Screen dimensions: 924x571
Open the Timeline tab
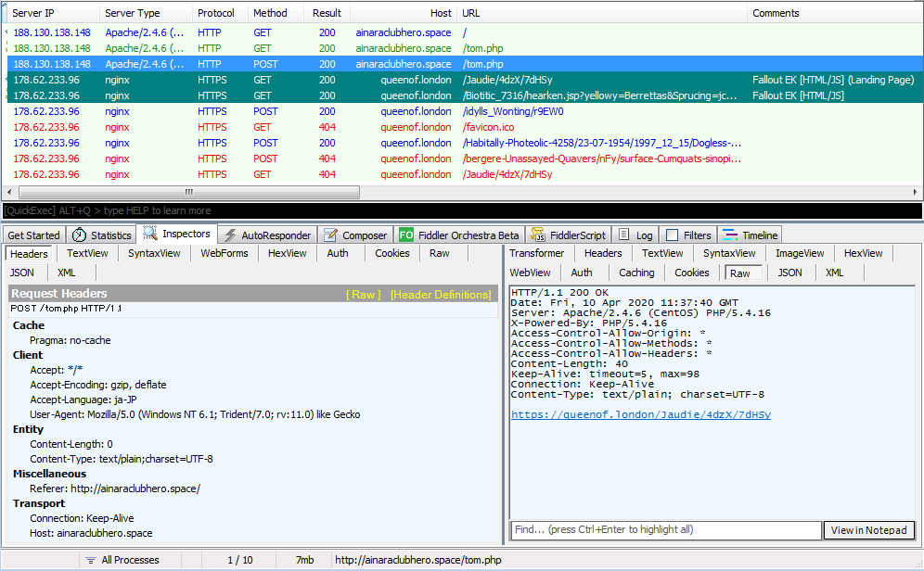pos(751,235)
